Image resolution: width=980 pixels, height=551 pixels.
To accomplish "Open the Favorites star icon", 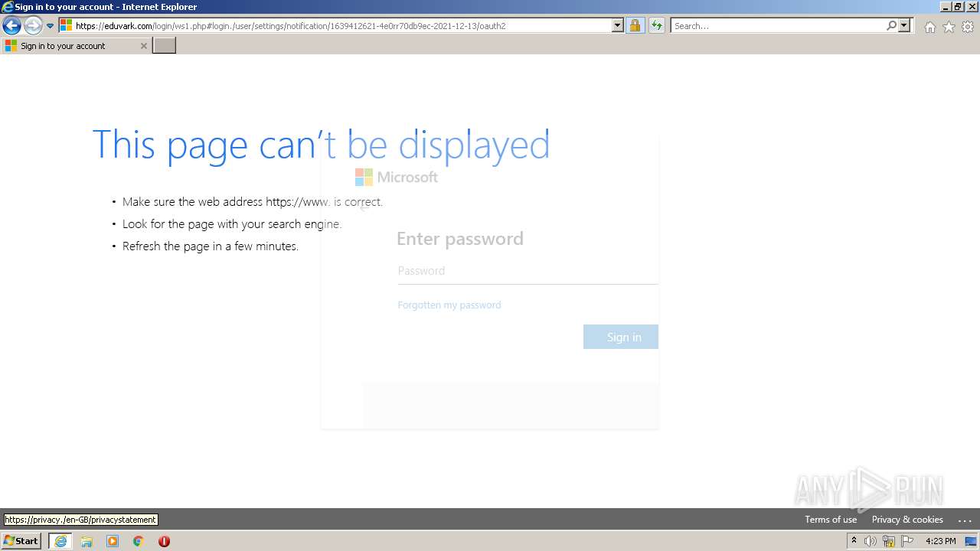I will coord(949,27).
